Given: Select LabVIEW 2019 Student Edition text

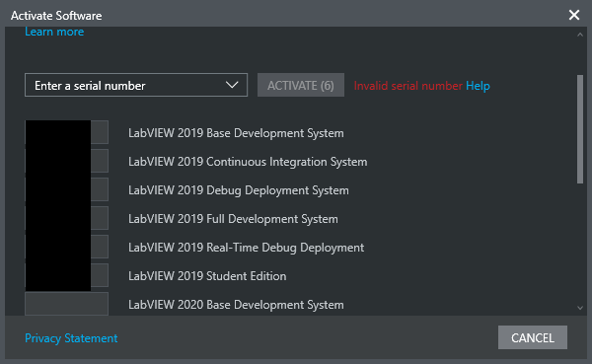Looking at the screenshot, I should point(207,276).
